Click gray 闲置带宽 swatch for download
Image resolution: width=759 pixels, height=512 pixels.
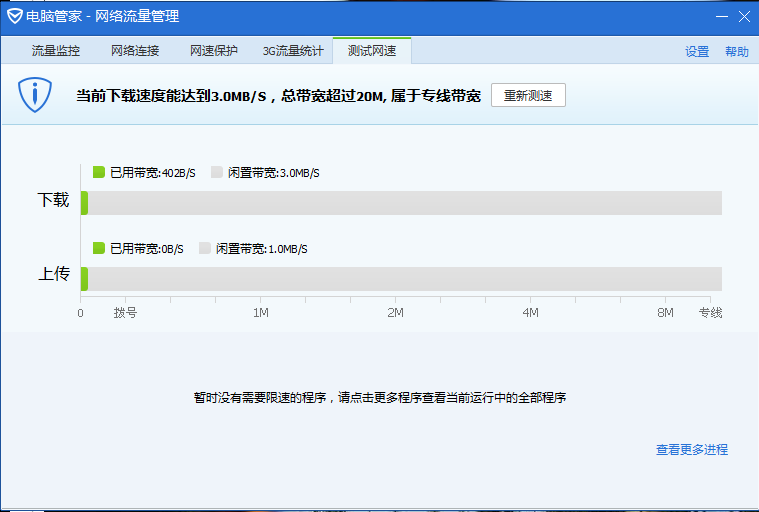click(217, 172)
